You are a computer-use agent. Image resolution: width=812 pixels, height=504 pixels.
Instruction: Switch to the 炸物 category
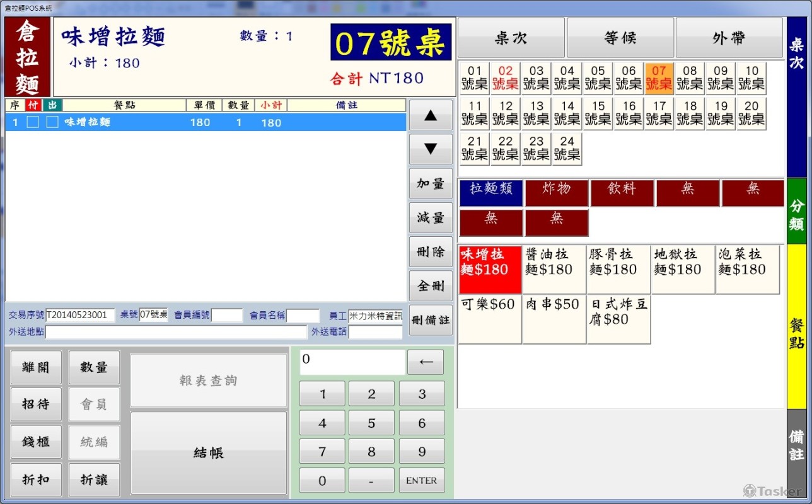(556, 193)
